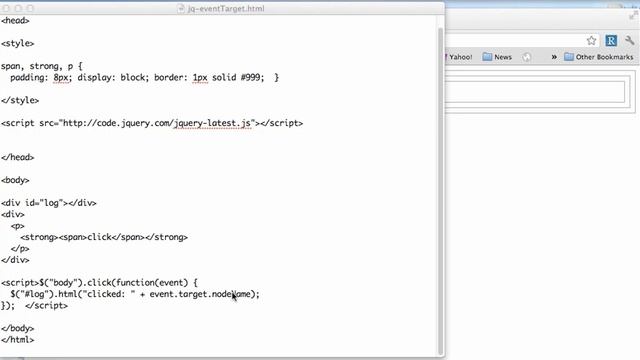The width and height of the screenshot is (640, 360).
Task: Click the text "jq-eventTarget.html" in title bar
Action: coord(226,8)
